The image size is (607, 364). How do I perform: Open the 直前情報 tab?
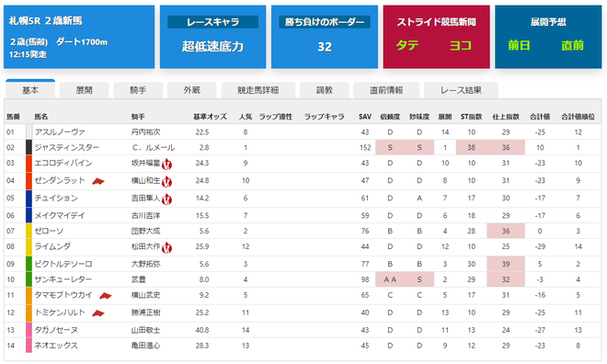click(386, 90)
